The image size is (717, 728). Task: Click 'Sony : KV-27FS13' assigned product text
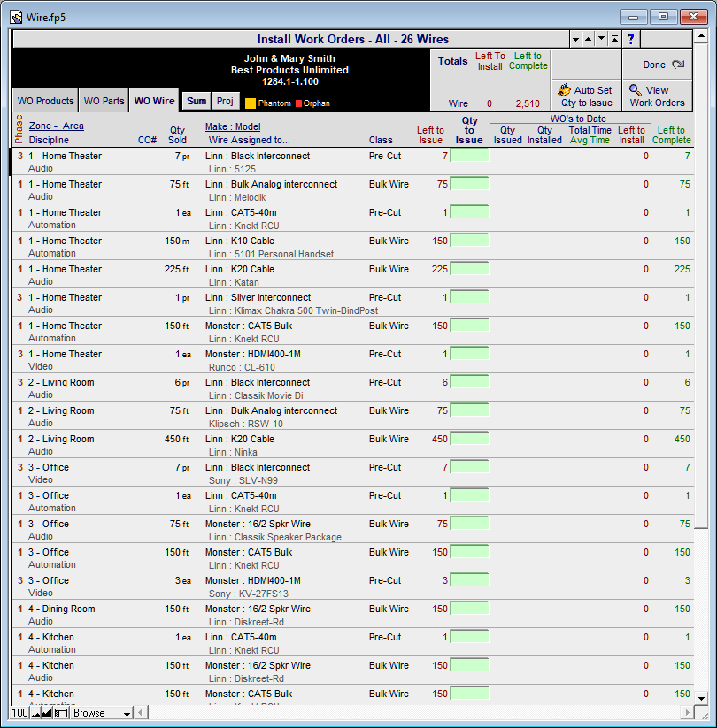248,594
